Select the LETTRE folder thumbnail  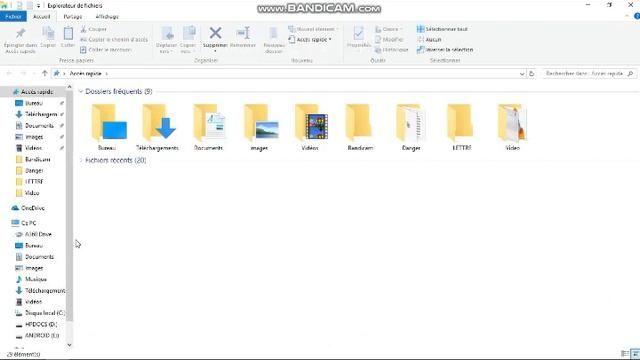click(x=461, y=127)
